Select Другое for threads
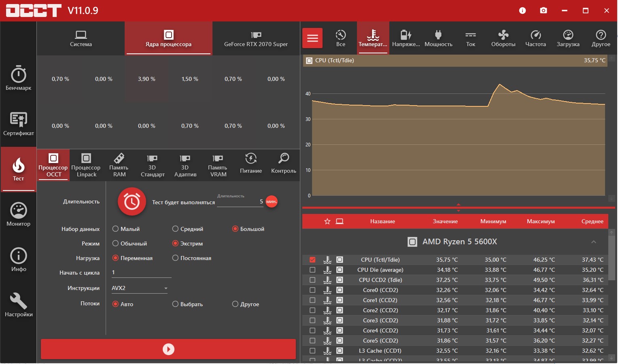The width and height of the screenshot is (618, 364). tap(246, 304)
